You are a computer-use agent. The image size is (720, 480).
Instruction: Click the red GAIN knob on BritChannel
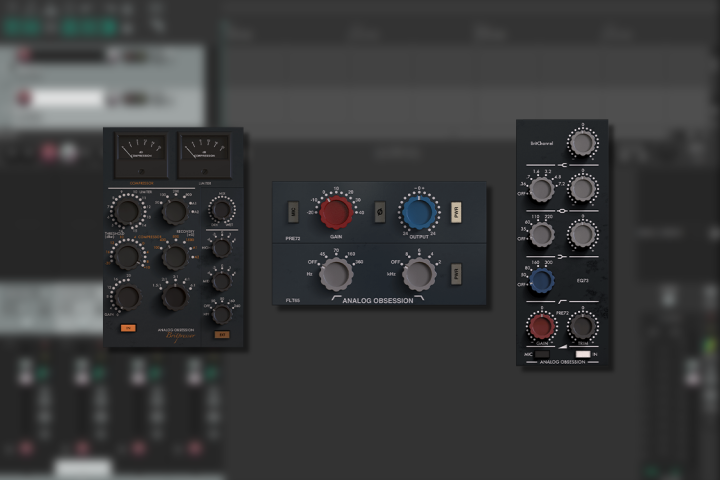pyautogui.click(x=541, y=326)
